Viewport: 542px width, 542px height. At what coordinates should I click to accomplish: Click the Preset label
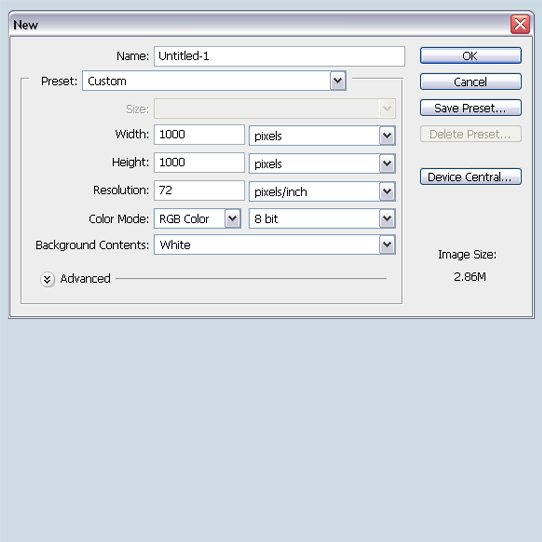pos(59,81)
